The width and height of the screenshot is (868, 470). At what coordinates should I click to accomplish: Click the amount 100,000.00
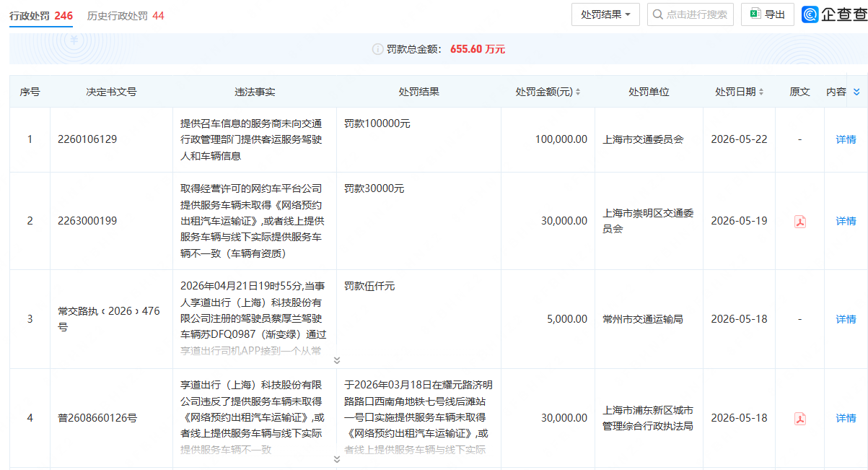pyautogui.click(x=561, y=139)
